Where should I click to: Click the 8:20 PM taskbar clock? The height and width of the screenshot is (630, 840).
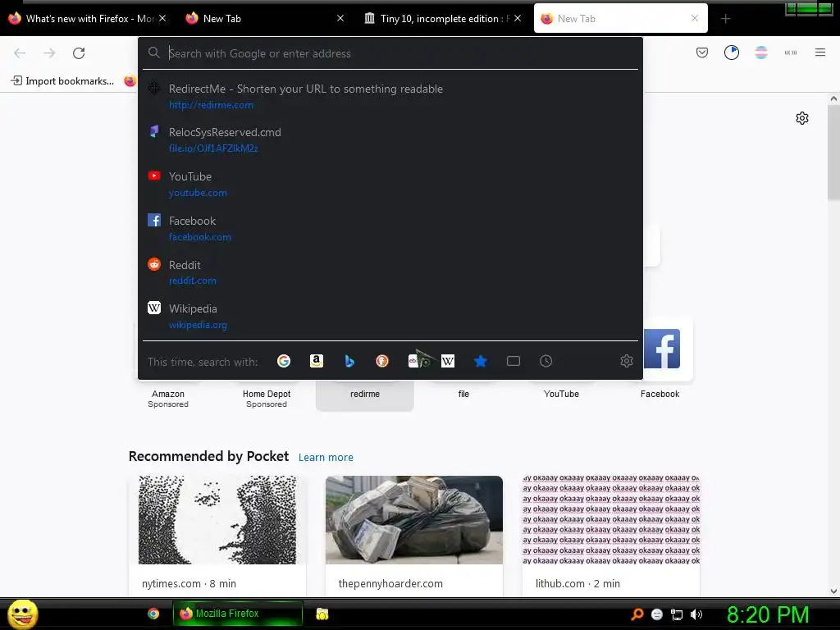(768, 614)
